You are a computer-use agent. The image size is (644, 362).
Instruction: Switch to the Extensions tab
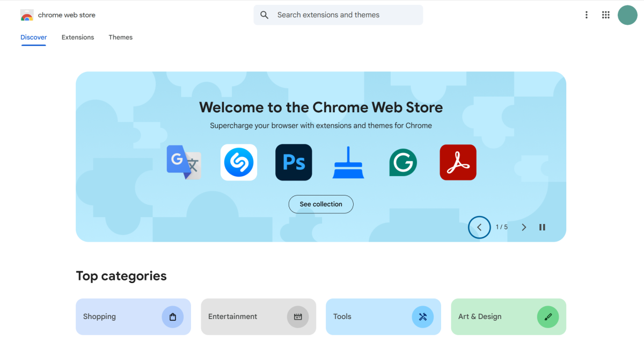78,37
